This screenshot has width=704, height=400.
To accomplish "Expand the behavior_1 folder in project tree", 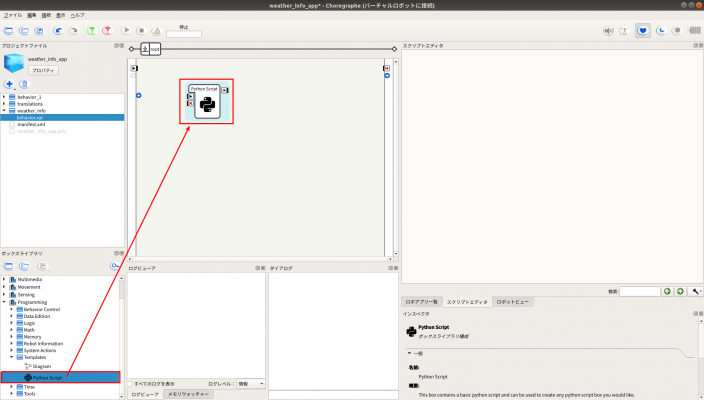I will pyautogui.click(x=4, y=97).
